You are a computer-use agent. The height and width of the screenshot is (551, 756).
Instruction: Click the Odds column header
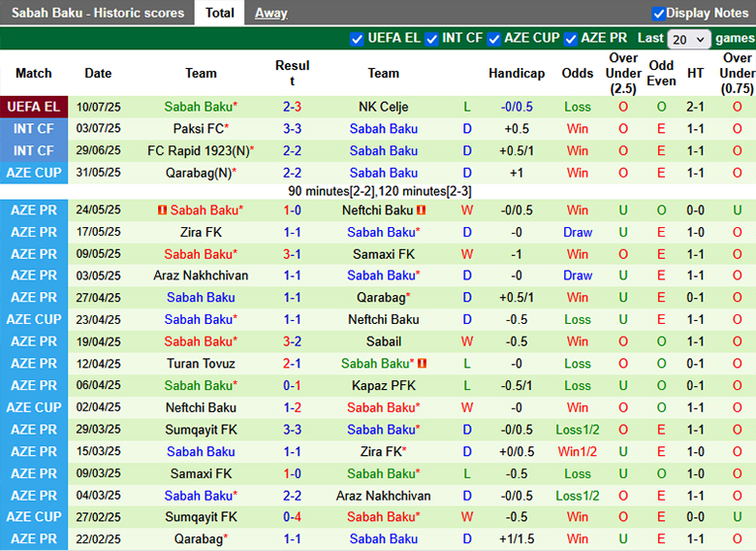pos(577,74)
